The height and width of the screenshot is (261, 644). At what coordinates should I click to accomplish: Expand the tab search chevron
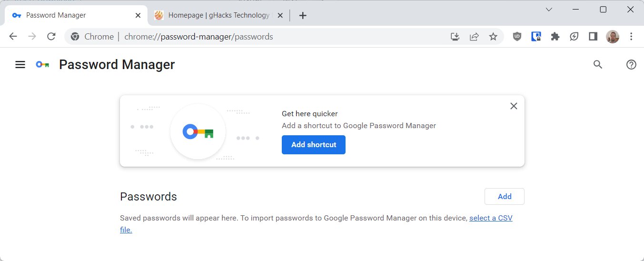[x=549, y=10]
